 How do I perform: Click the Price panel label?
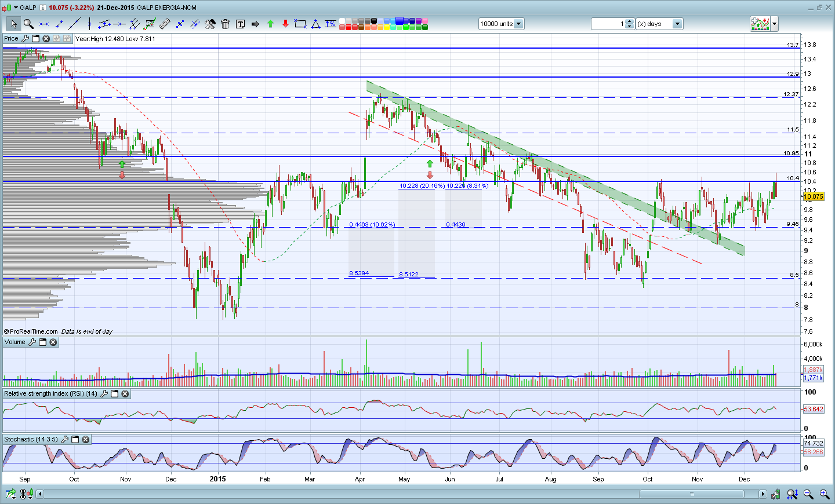click(x=11, y=39)
